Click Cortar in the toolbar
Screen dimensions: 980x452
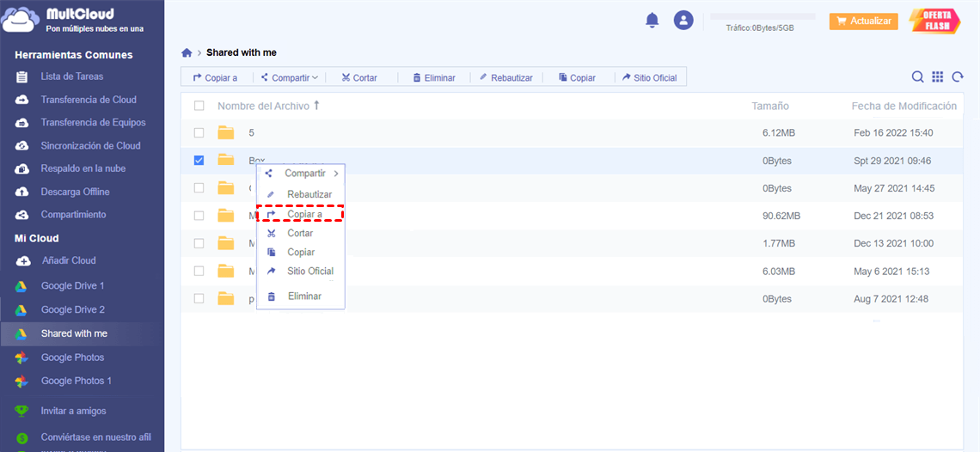tap(359, 78)
